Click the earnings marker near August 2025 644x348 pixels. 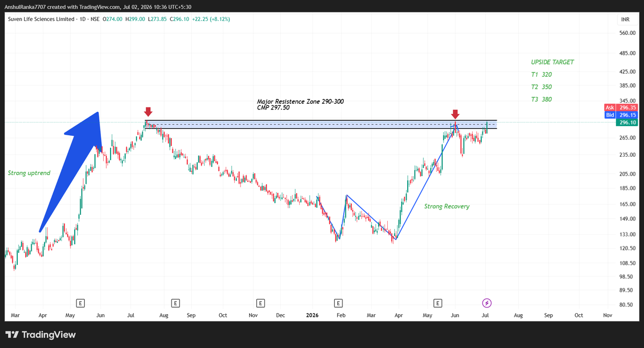(x=176, y=303)
